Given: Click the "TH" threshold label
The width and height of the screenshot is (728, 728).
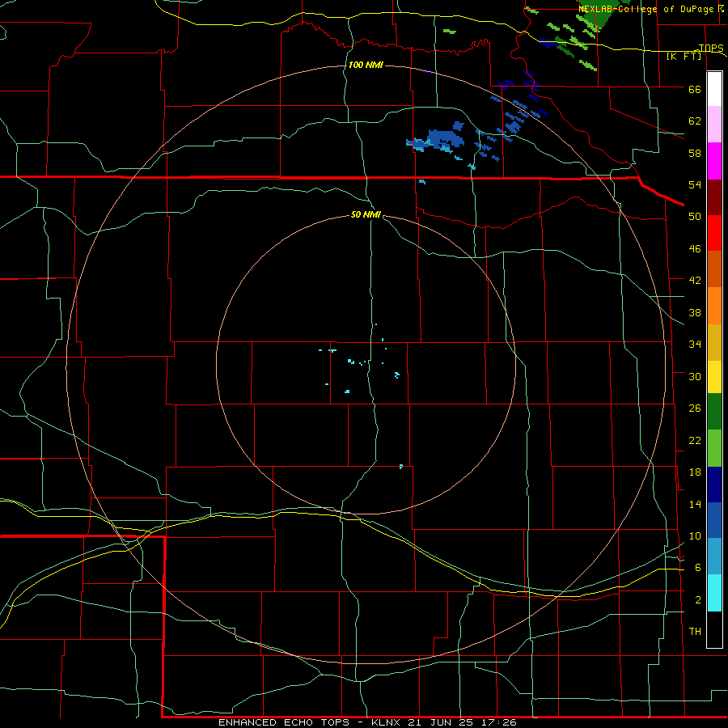Looking at the screenshot, I should 695,632.
